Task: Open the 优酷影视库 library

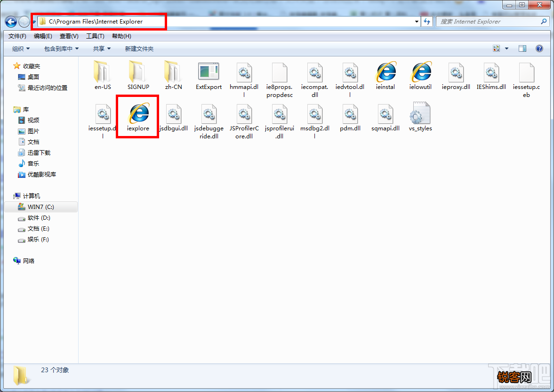Action: pos(37,175)
